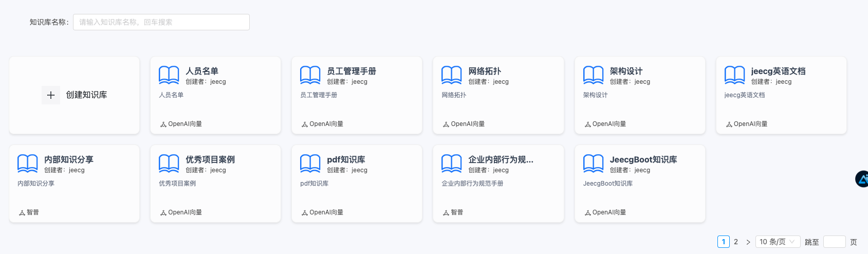Open the 企业内部行为规... card title
This screenshot has width=868, height=254.
pos(501,159)
